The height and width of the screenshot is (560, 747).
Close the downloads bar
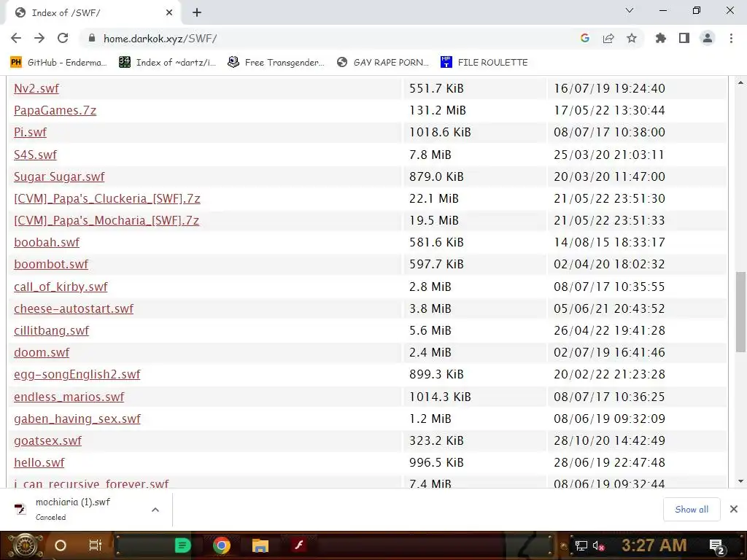point(734,509)
